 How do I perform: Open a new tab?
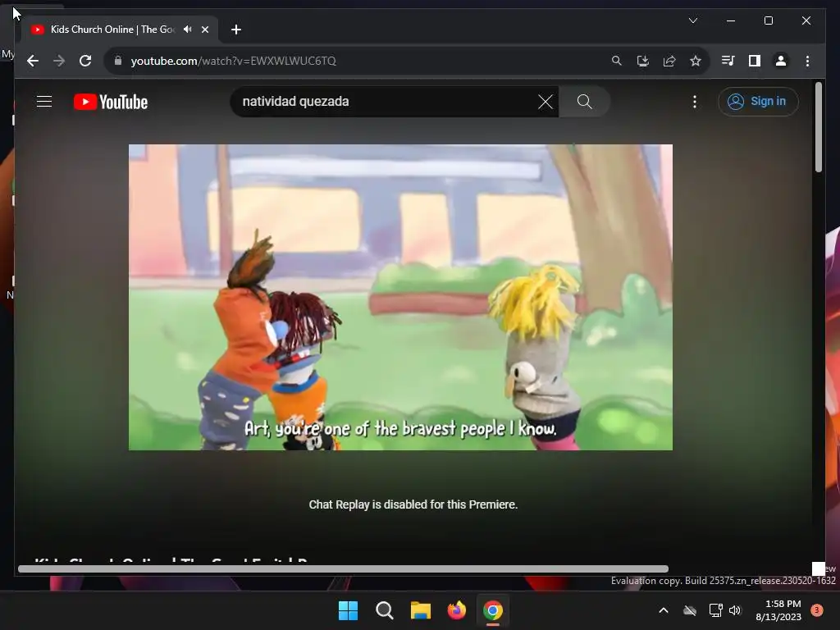click(236, 30)
